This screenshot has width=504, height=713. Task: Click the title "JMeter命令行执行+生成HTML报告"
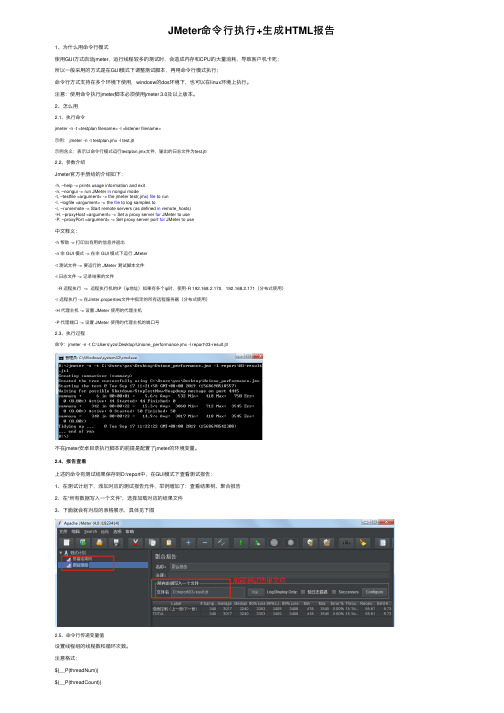[251, 30]
